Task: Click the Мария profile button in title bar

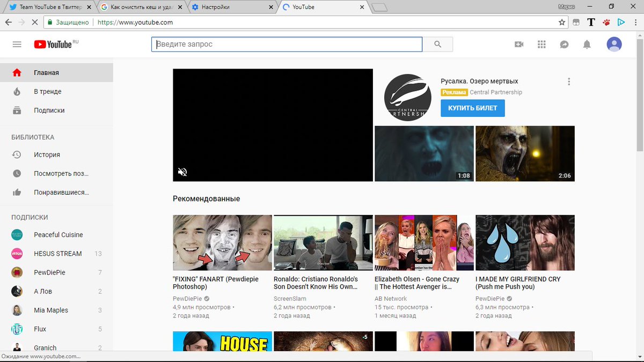Action: [x=567, y=7]
